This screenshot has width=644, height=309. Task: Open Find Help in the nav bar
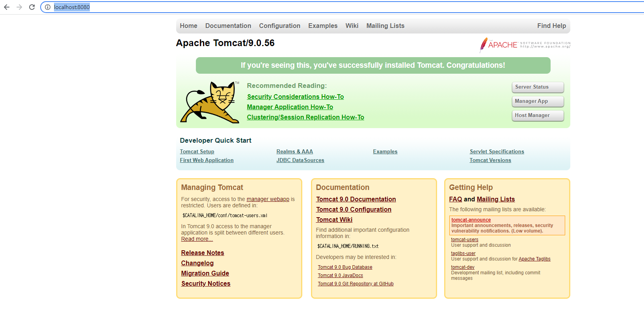tap(551, 26)
